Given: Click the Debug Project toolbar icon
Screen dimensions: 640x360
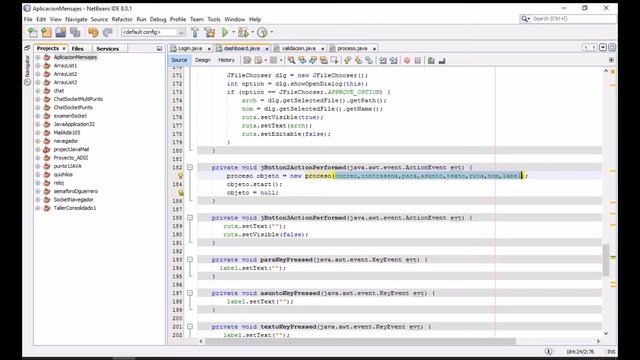Looking at the screenshot, I should (243, 32).
